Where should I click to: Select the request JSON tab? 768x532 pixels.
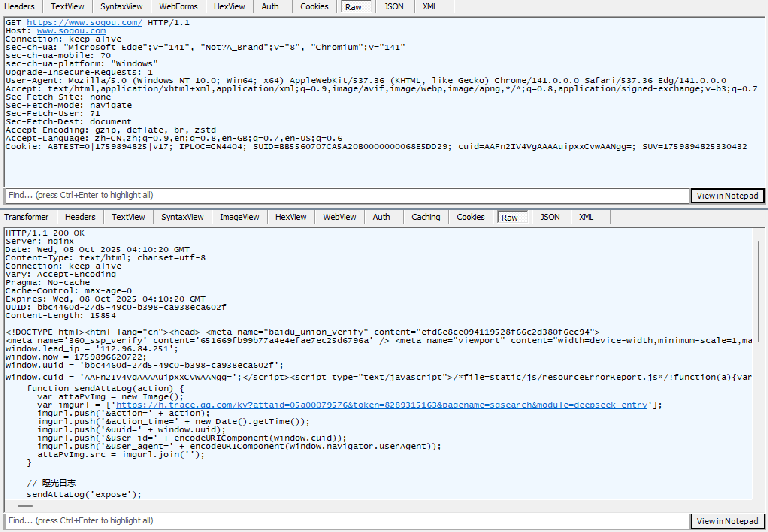click(393, 6)
